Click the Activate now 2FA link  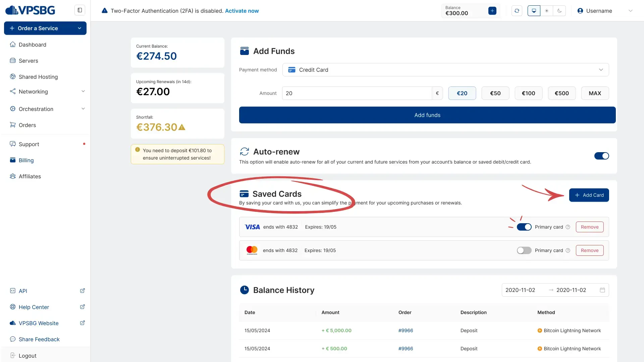242,11
